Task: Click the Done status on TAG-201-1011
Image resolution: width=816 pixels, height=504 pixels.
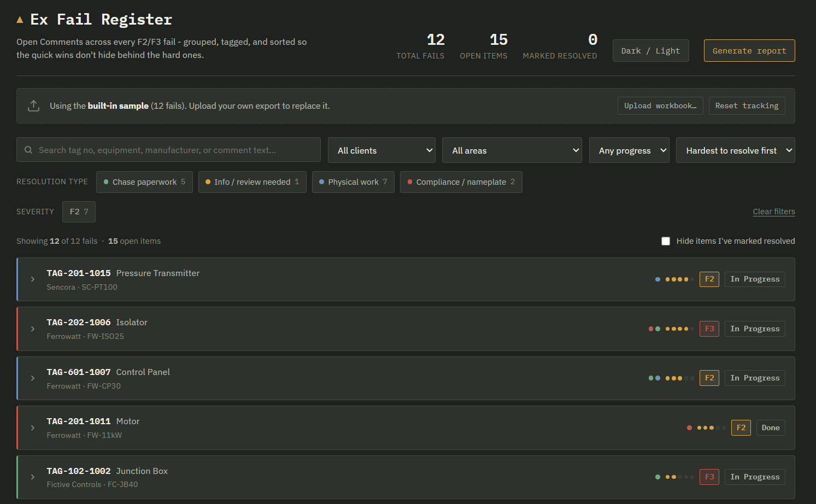Action: click(771, 428)
